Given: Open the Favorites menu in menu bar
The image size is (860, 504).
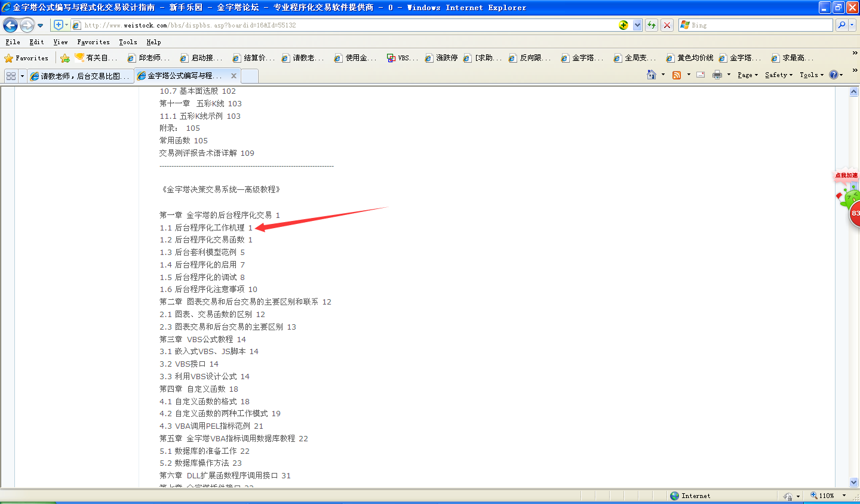Looking at the screenshot, I should tap(93, 42).
